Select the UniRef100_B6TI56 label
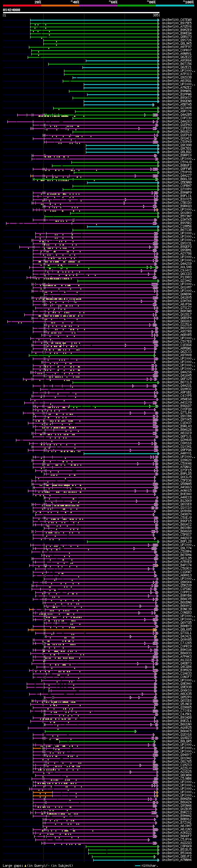 [177, 64]
